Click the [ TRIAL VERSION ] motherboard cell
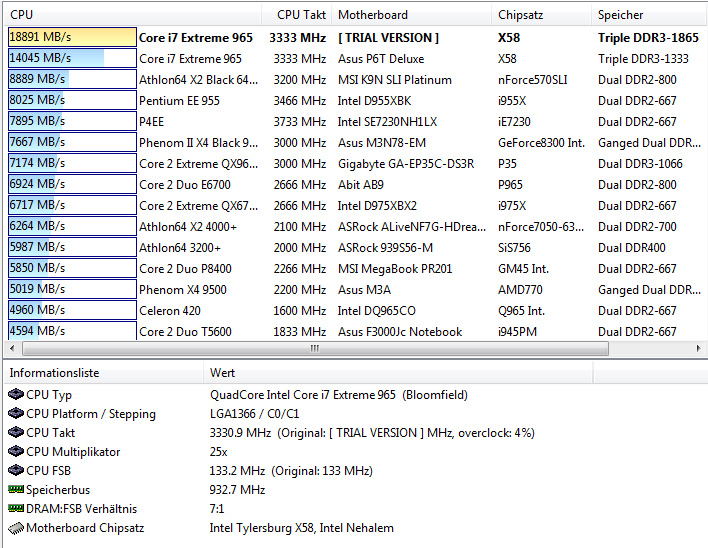This screenshot has height=548, width=708. (x=388, y=38)
